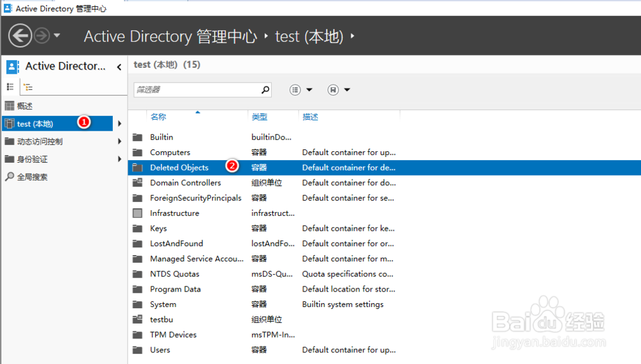Select the Infrastructure row name
The image size is (641, 364).
click(x=174, y=213)
